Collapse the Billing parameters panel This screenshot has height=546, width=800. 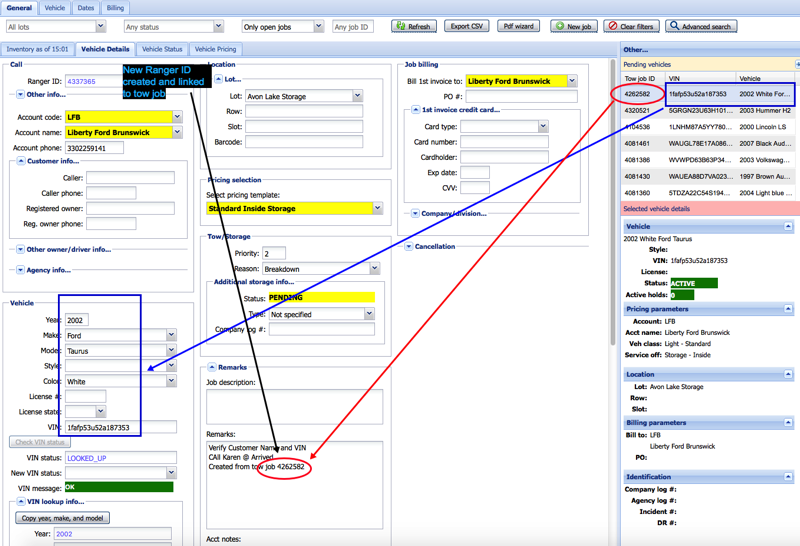[x=788, y=423]
